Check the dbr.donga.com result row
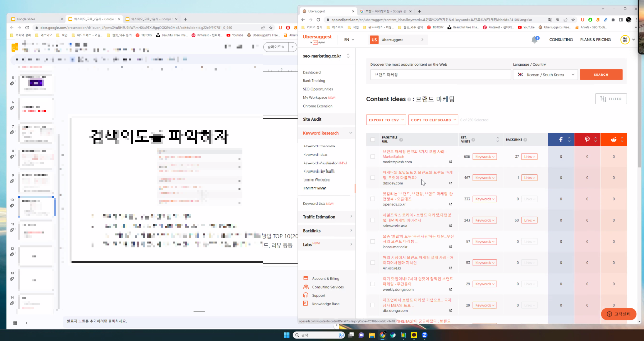This screenshot has height=341, width=644. (373, 305)
